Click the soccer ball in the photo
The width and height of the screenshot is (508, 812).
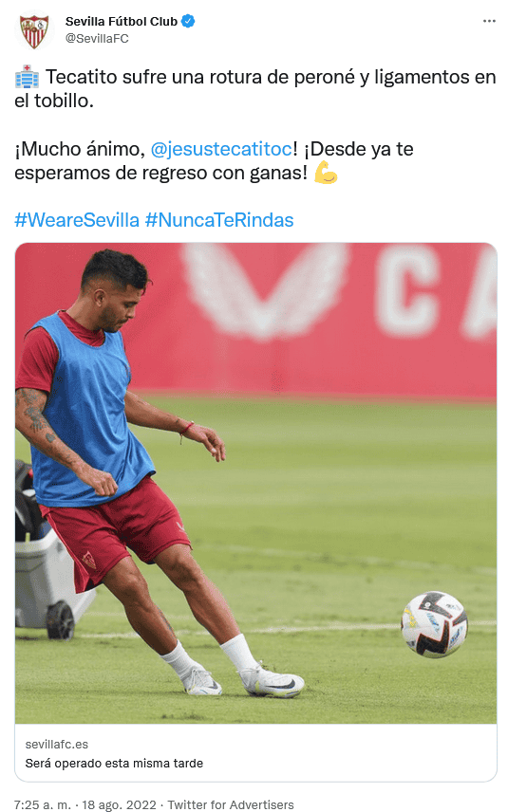click(x=434, y=624)
